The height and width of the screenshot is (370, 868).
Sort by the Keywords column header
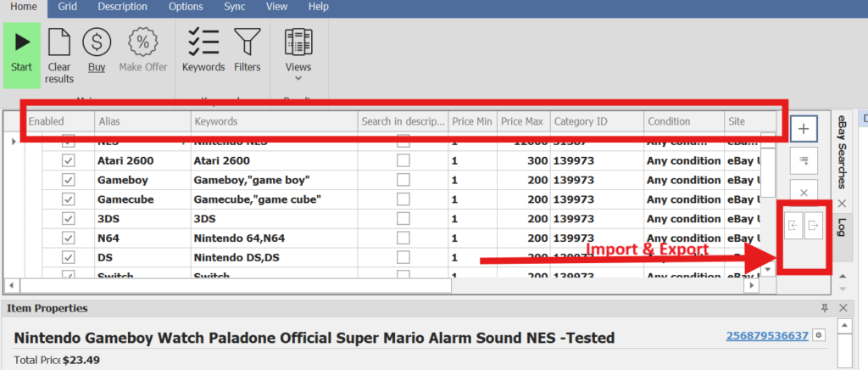(274, 121)
